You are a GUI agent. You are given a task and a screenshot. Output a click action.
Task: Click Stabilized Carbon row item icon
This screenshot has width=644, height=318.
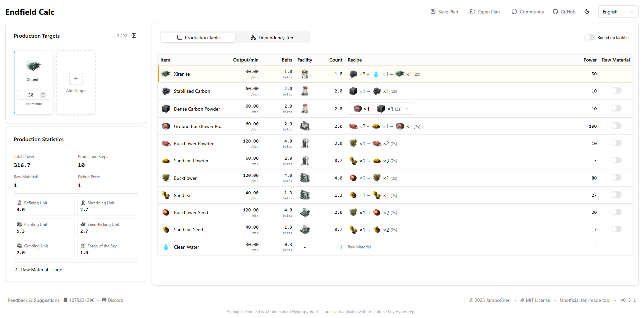[166, 91]
